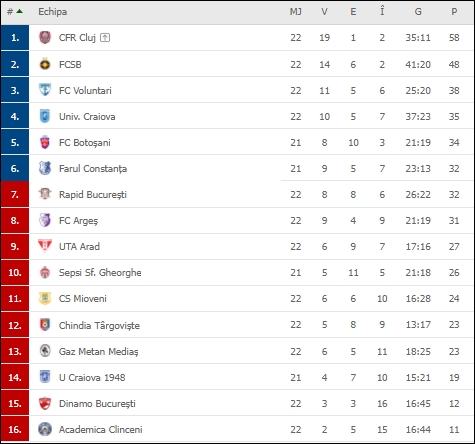Click the Dinamo București red crest
Screen dimensions: 475x444
pyautogui.click(x=45, y=403)
